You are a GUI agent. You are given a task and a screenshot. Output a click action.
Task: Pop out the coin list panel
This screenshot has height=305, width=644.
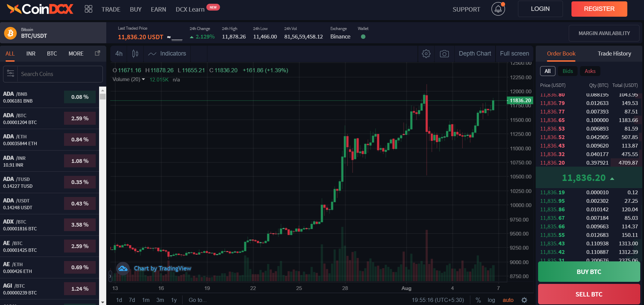click(97, 53)
